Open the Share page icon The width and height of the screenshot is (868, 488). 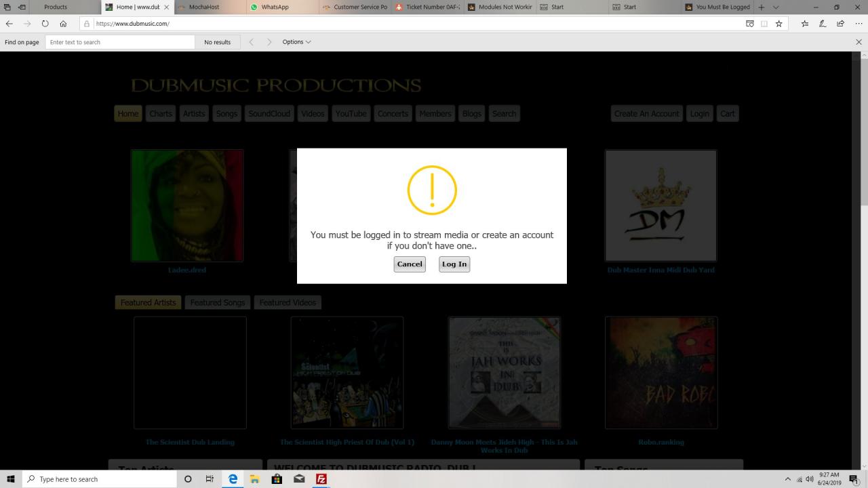coord(840,24)
